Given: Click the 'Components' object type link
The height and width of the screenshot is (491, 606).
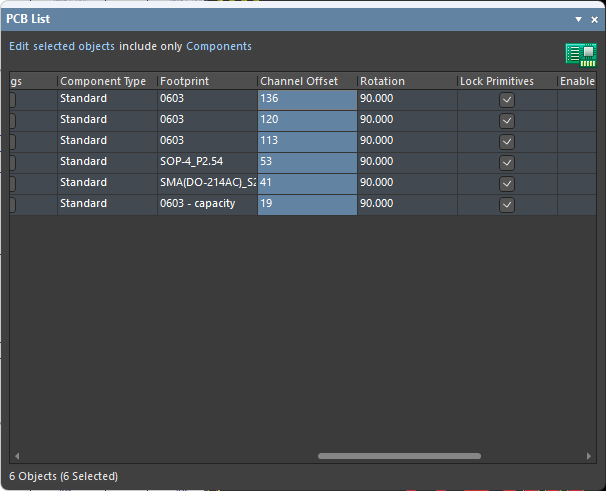Looking at the screenshot, I should point(219,47).
